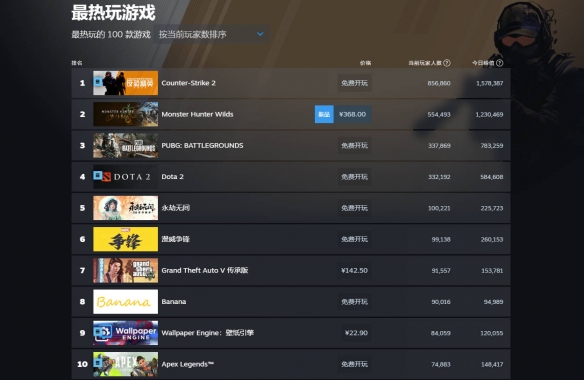The image size is (584, 380).
Task: Click the 永劫无间 title text
Action: (175, 208)
